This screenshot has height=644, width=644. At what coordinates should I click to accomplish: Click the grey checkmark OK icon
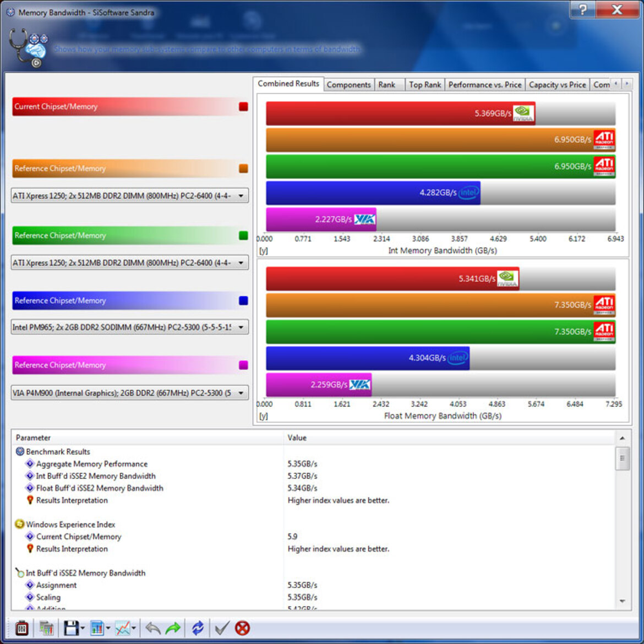click(222, 628)
